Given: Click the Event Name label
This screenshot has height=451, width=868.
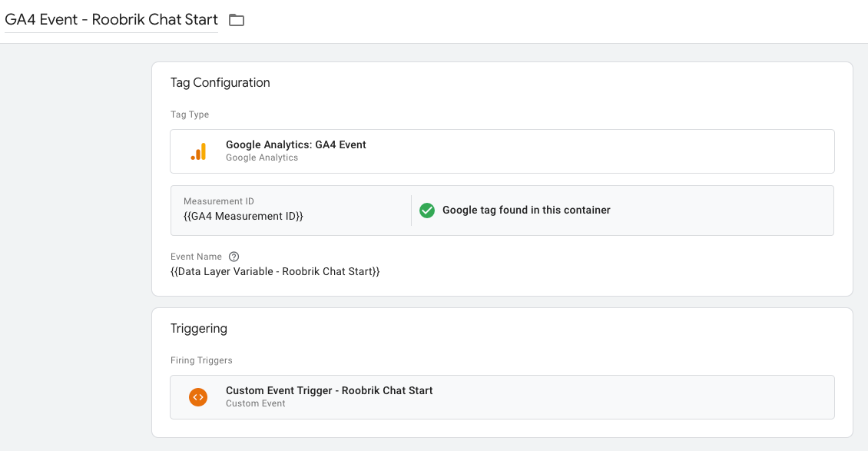Looking at the screenshot, I should coord(196,257).
